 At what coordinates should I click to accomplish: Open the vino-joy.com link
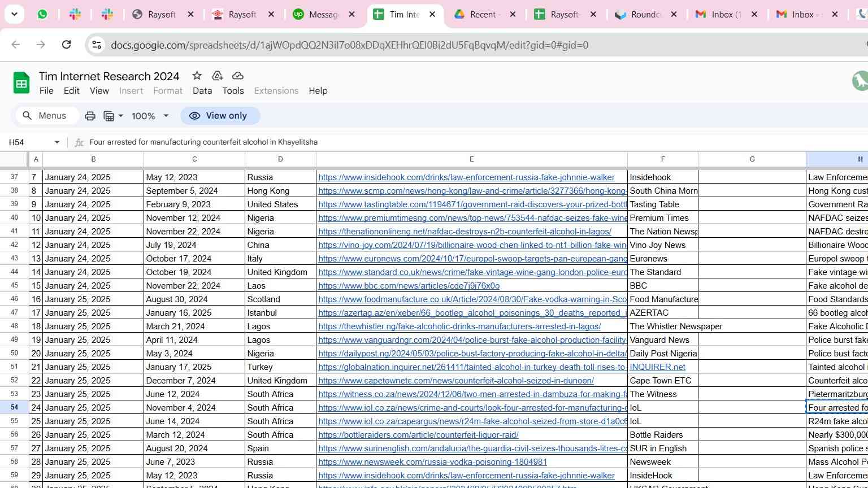[472, 245]
